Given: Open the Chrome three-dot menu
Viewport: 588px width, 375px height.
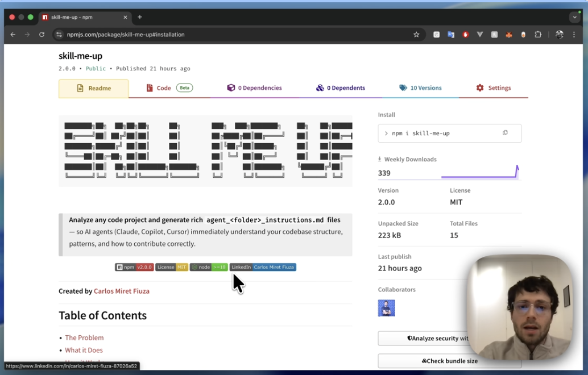Looking at the screenshot, I should point(574,35).
